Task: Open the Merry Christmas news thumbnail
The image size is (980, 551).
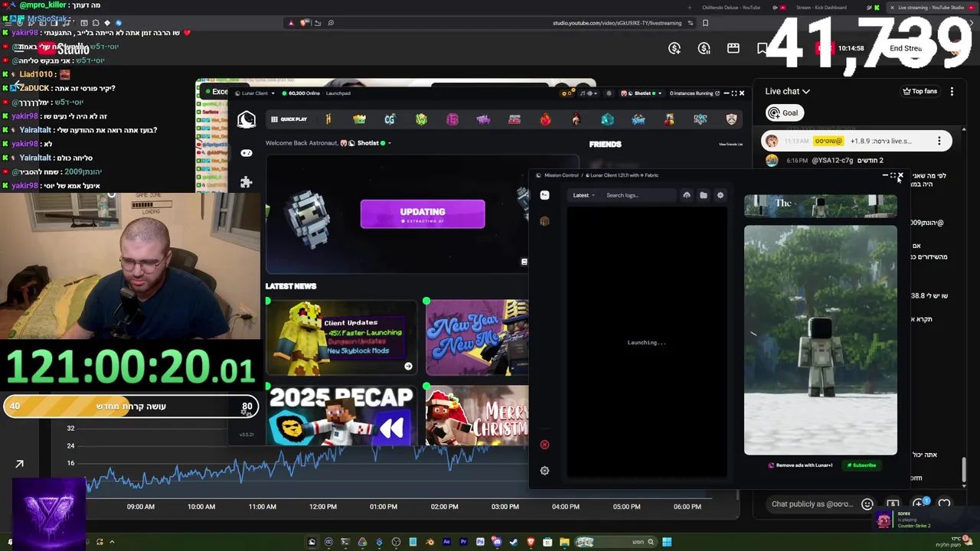Action: point(477,416)
